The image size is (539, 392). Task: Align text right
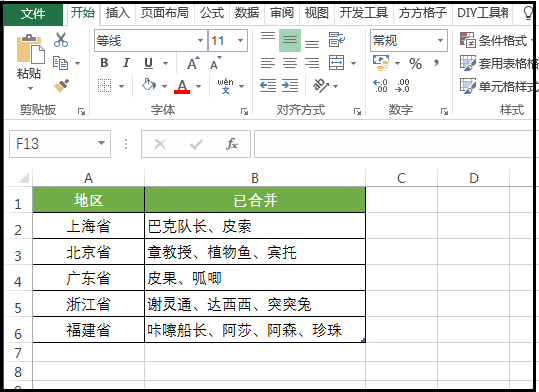pyautogui.click(x=312, y=63)
